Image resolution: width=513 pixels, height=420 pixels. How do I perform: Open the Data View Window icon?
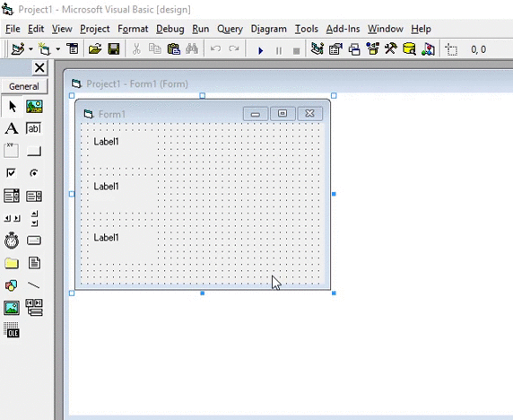(409, 49)
